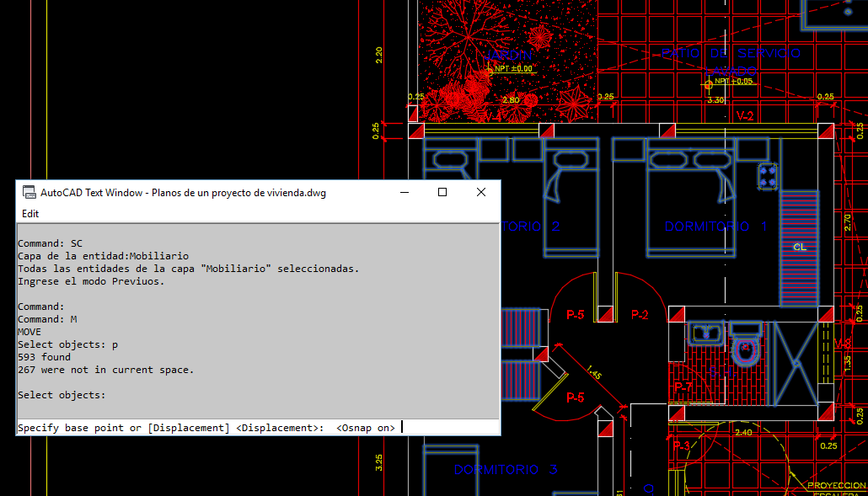Viewport: 868px width, 496px height.
Task: Click the base point command input line
Action: (253, 428)
